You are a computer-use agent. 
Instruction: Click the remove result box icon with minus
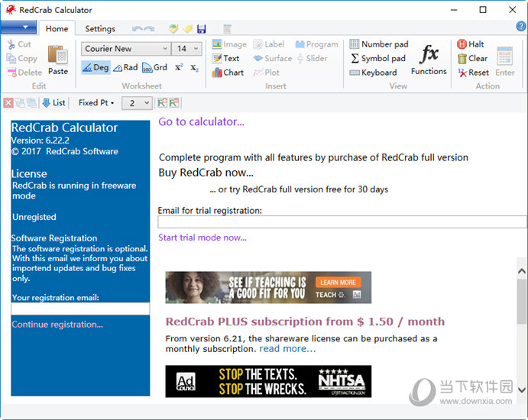[174, 103]
